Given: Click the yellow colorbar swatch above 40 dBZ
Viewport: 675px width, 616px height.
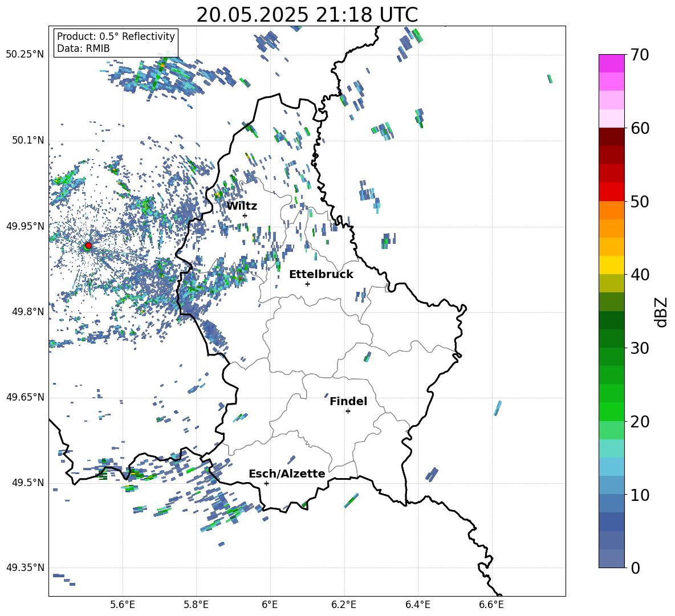Looking at the screenshot, I should click(x=611, y=264).
